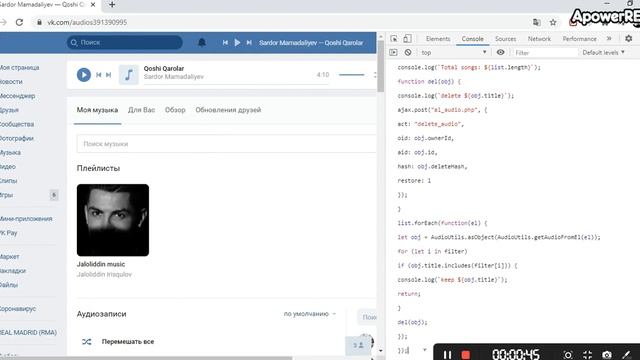The height and width of the screenshot is (360, 640).
Task: Open Видео in VK sidebar
Action: 8,167
